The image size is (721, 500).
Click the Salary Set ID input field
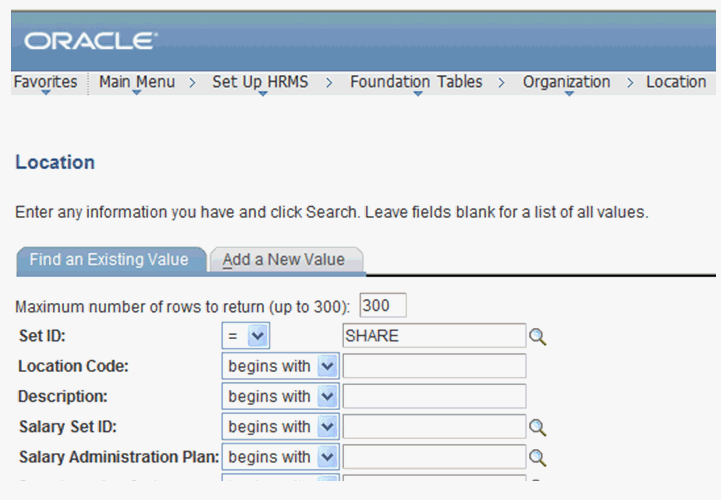[434, 427]
